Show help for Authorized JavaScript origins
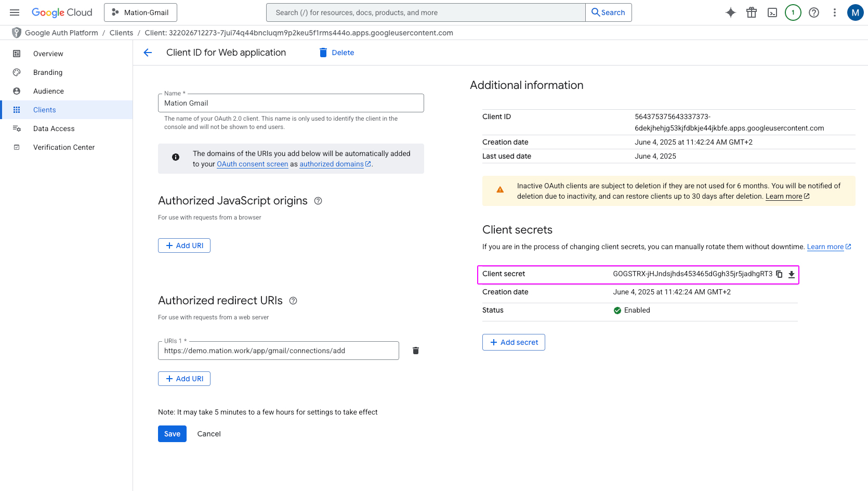Image resolution: width=868 pixels, height=491 pixels. [318, 201]
